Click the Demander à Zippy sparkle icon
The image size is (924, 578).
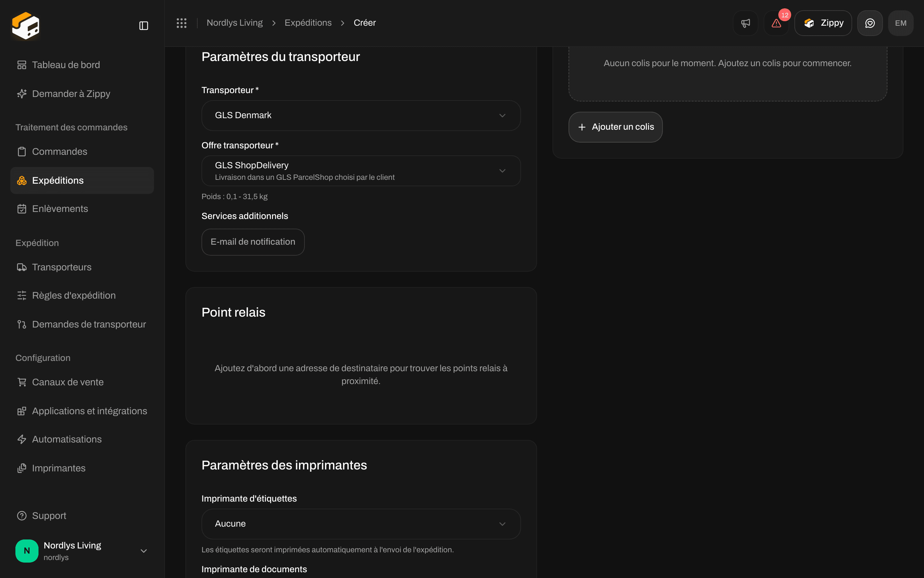(22, 94)
